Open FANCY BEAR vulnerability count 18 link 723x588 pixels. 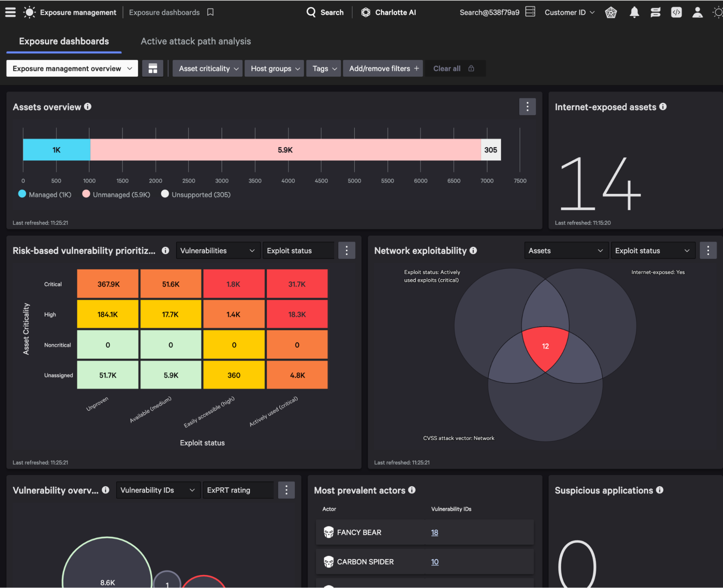(434, 532)
